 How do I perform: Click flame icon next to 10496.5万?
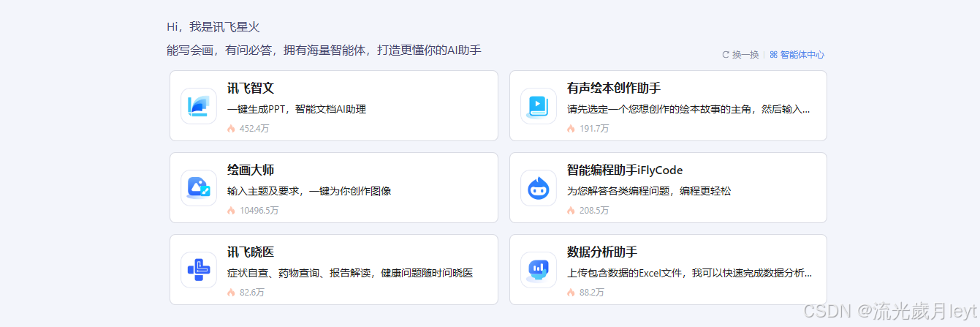[231, 210]
